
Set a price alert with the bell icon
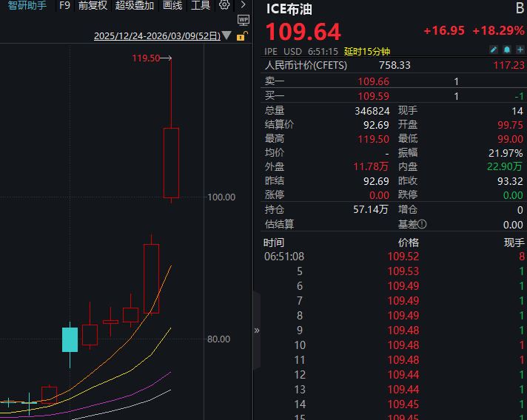point(507,50)
